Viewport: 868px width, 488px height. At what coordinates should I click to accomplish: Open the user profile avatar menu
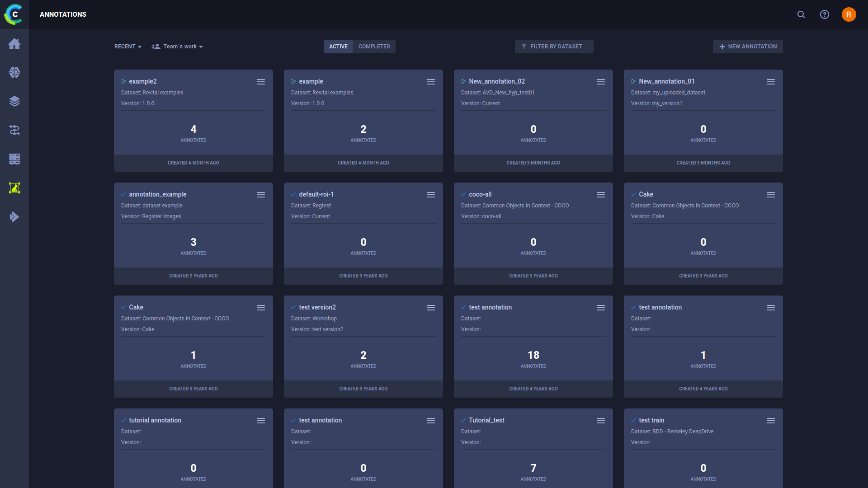(x=849, y=14)
